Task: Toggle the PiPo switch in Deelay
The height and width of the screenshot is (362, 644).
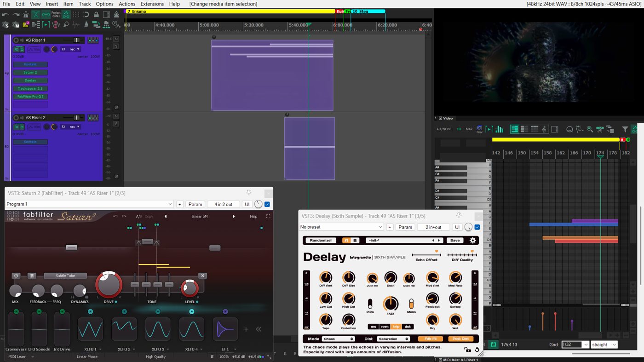Action: (370, 304)
